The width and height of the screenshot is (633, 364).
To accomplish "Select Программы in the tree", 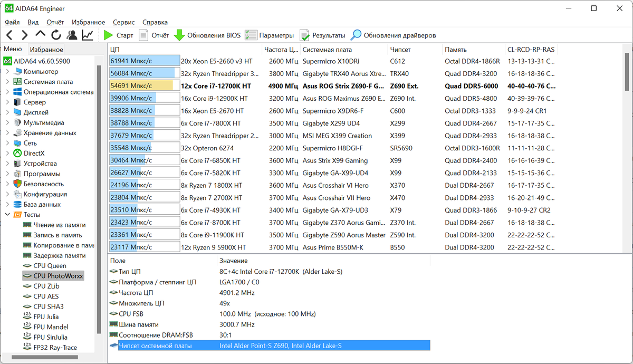I will (x=36, y=174).
